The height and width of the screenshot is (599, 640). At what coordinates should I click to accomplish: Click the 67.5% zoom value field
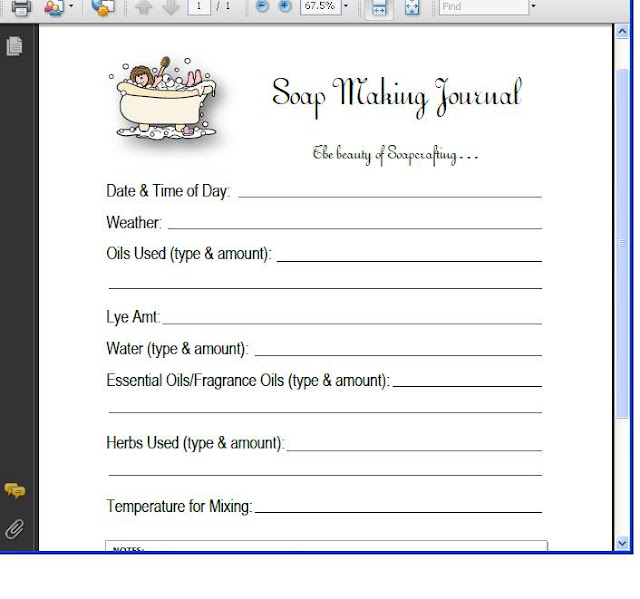(x=320, y=6)
